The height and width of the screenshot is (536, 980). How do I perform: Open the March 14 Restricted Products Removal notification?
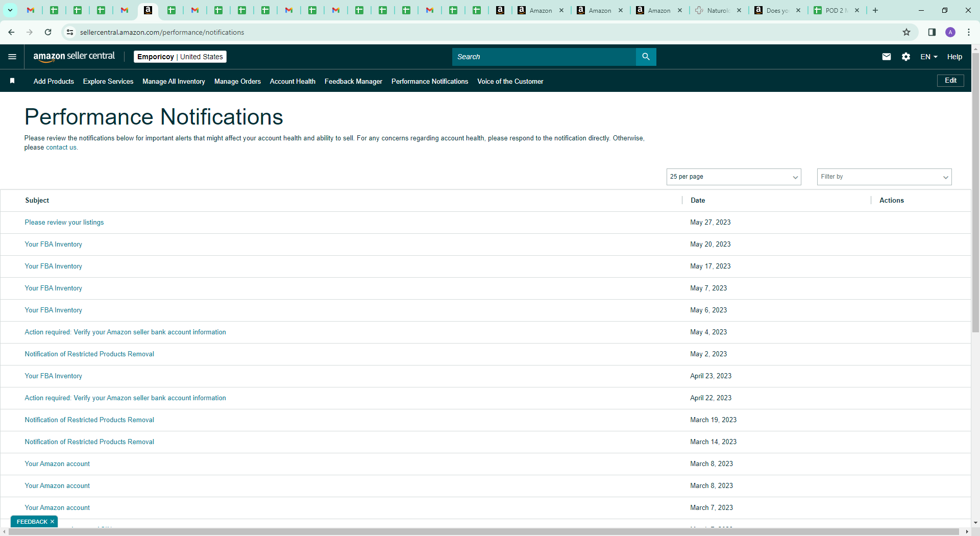89,442
